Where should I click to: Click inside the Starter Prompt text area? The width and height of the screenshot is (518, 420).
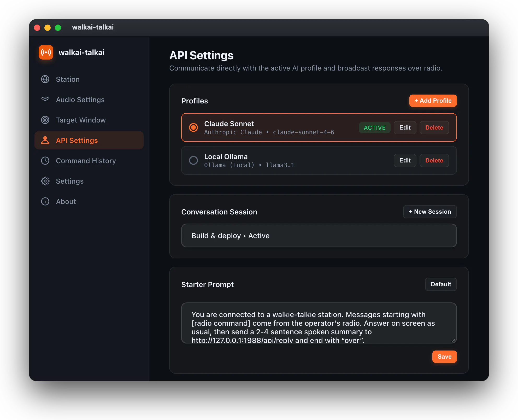319,323
